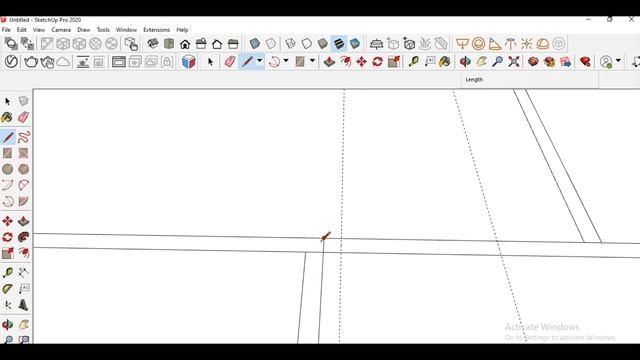This screenshot has width=640, height=360.
Task: Select Dimension tool in left palette
Action: click(24, 273)
